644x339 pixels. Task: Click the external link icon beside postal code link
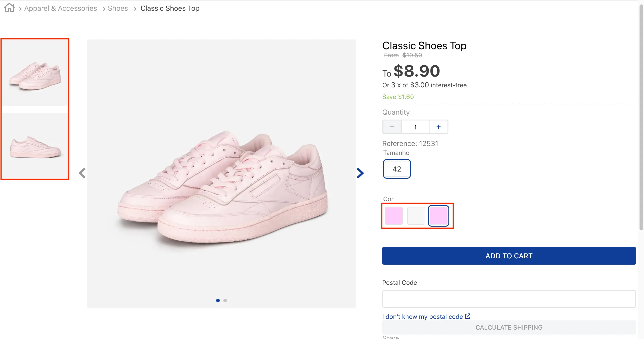468,316
